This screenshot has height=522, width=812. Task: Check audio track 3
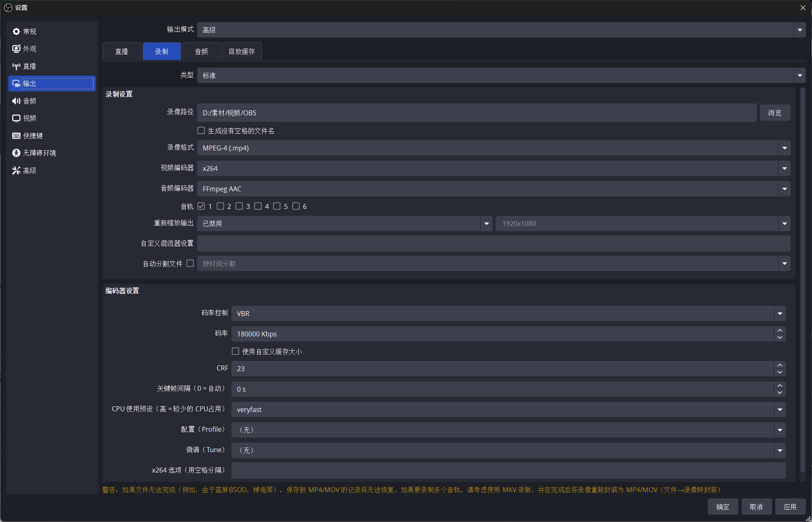point(239,206)
